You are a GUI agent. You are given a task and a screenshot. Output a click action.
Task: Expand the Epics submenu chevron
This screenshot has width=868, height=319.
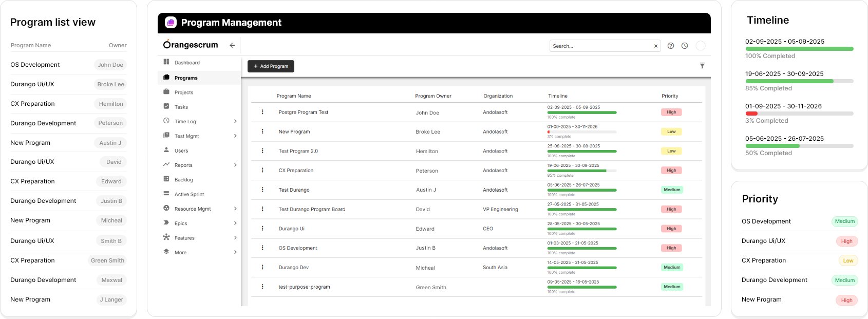coord(235,223)
